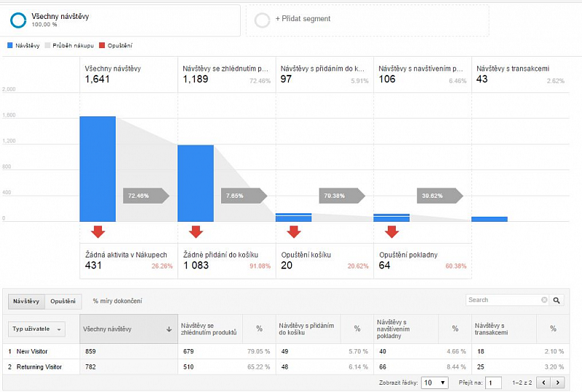The height and width of the screenshot is (392, 582).
Task: Sort by the Všechny návštěvy column
Action: click(x=128, y=329)
